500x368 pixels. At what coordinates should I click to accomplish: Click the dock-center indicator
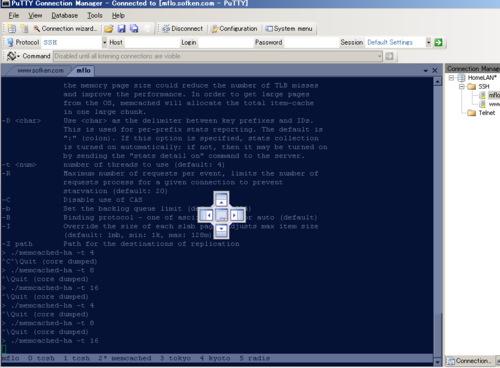222,215
